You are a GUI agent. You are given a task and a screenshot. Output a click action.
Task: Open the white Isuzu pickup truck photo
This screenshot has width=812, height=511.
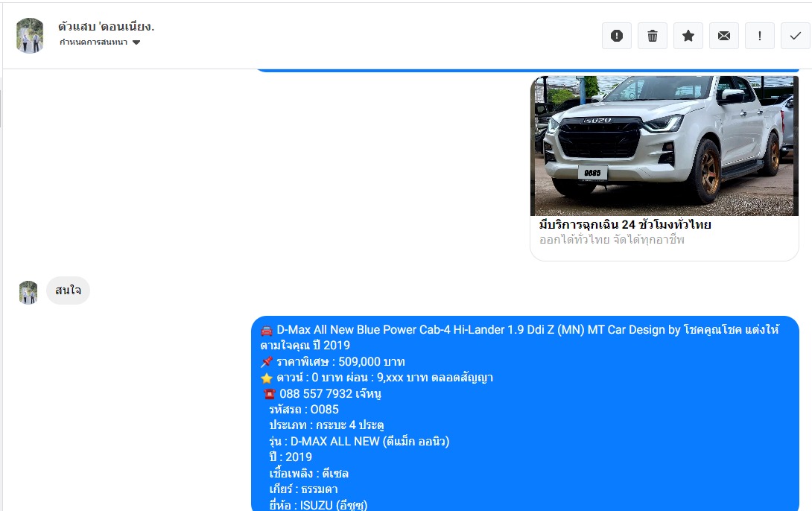664,145
